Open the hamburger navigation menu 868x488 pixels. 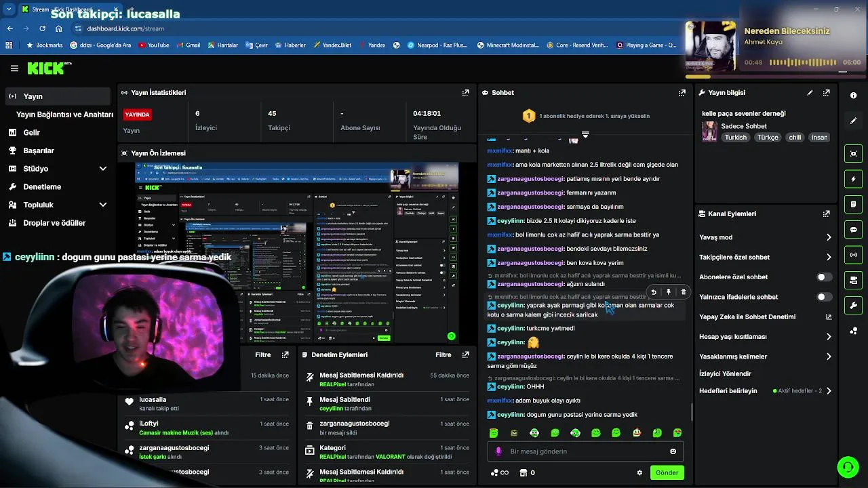point(14,68)
